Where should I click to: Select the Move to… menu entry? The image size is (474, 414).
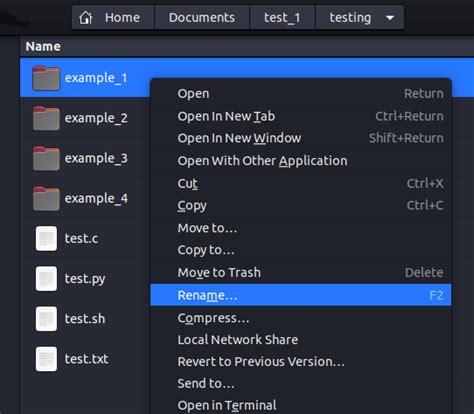pos(301,228)
